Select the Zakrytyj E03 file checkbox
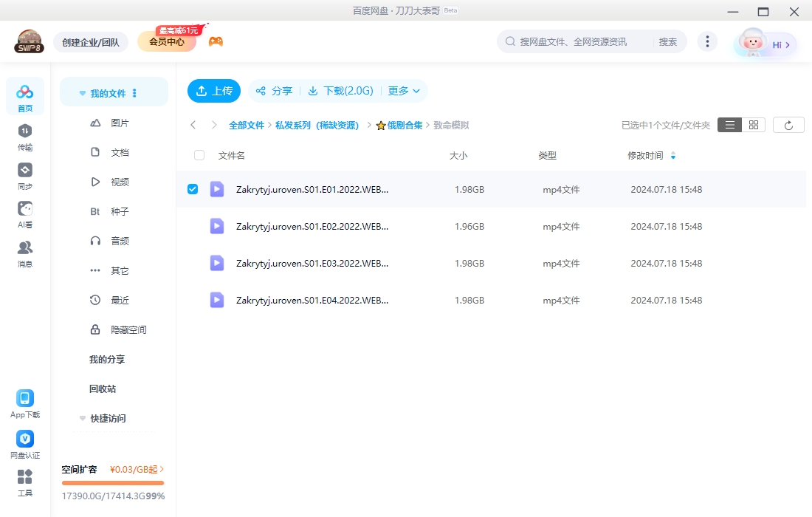 click(x=193, y=263)
